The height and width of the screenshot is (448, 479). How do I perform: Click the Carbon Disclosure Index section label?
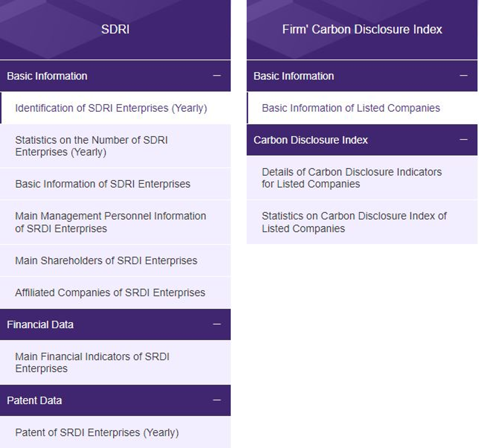310,140
